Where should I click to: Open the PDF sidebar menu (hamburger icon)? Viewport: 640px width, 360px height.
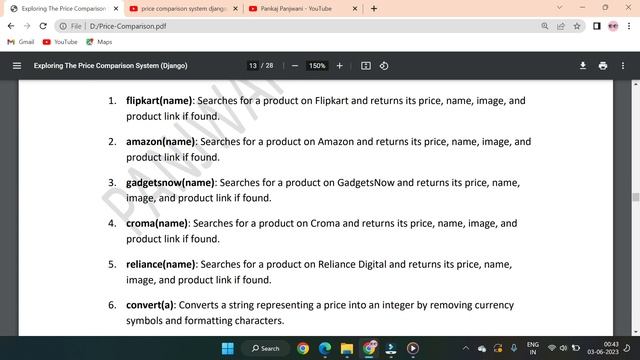17,66
